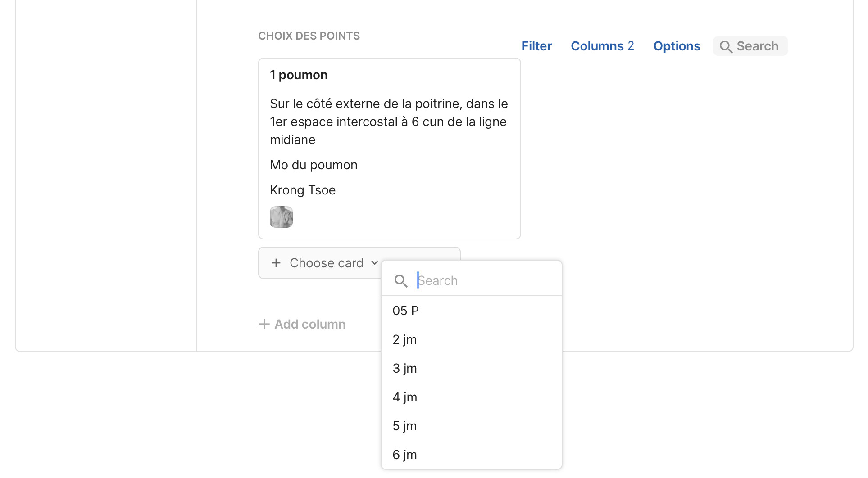Click the Add column button

(310, 324)
